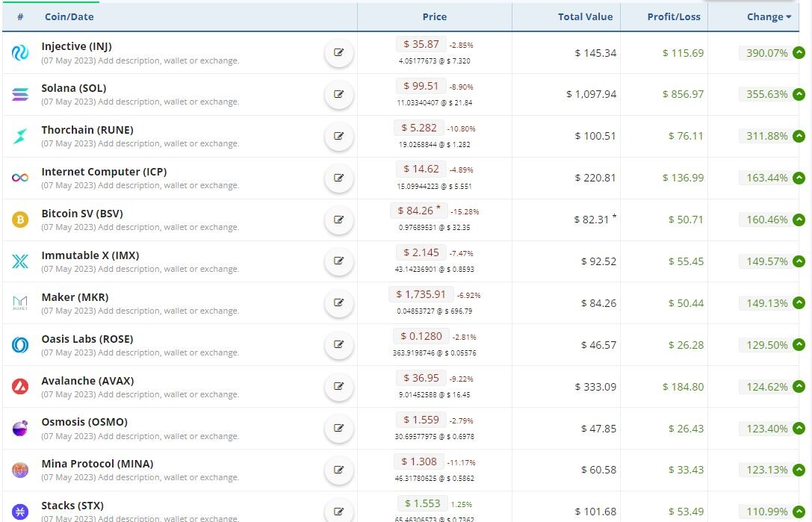The height and width of the screenshot is (522, 812).
Task: Click the Maker coin logo
Action: (20, 303)
